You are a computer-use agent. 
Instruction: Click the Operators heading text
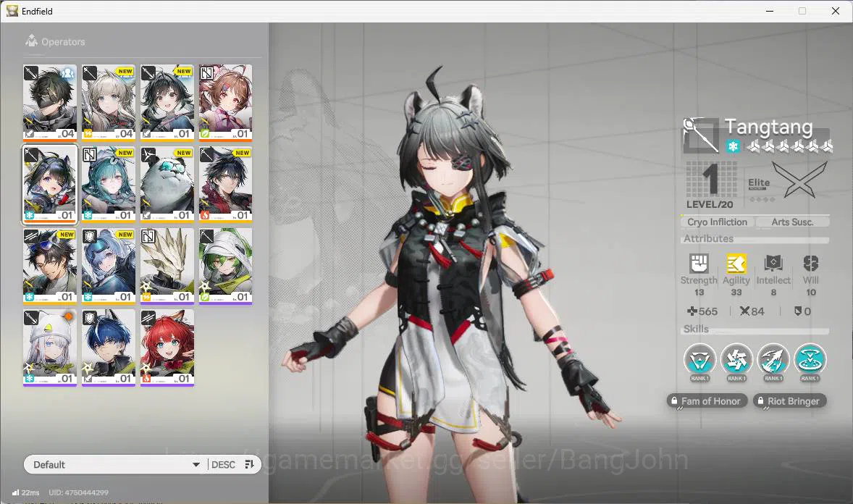(63, 42)
